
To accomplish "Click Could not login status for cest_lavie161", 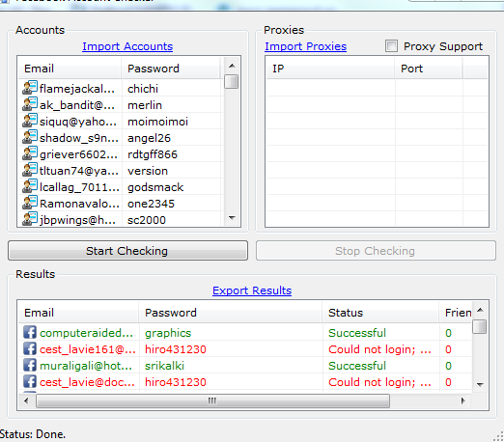I will coord(379,349).
